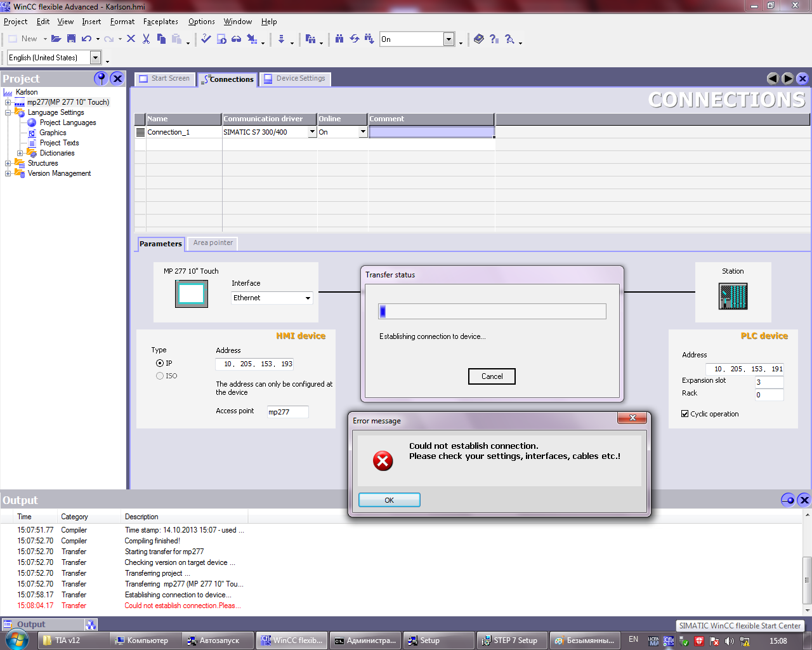Click the Rack input field
The height and width of the screenshot is (650, 812).
[x=769, y=395]
